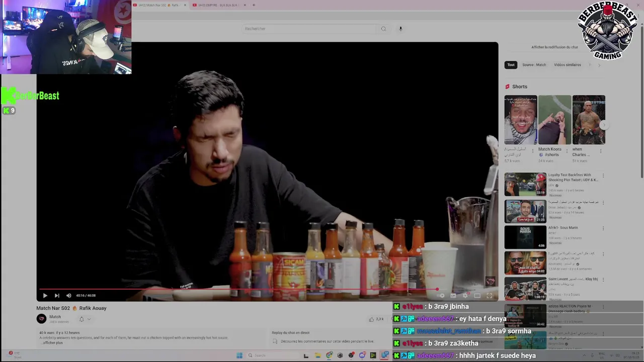Viewport: 644px width, 362px height.
Task: Click Afficher la rediffusion du chat
Action: (x=554, y=47)
